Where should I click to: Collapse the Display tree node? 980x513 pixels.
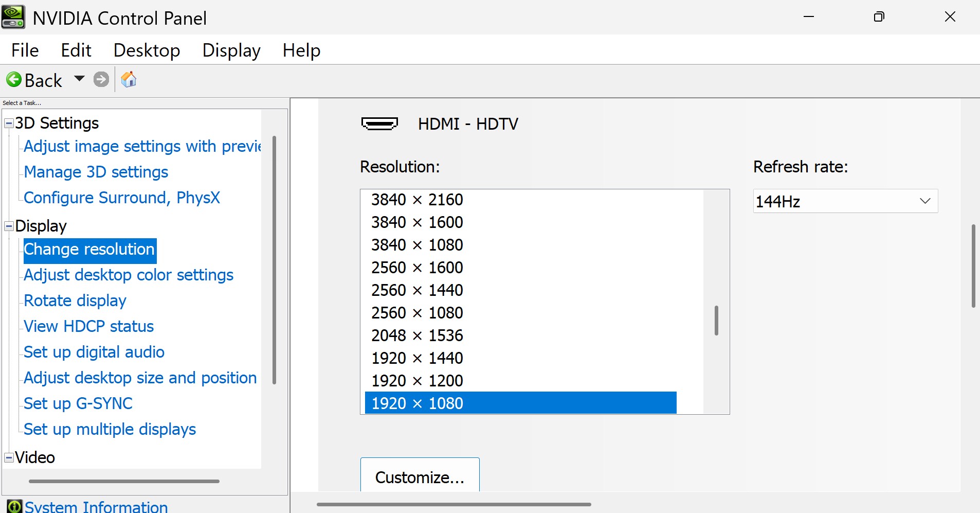(x=9, y=226)
